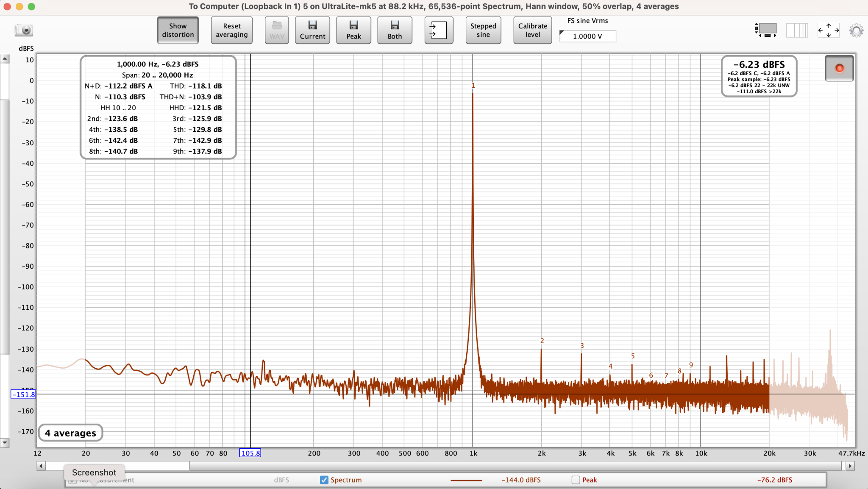Viewport: 868px width, 489px height.
Task: Click Reset averaging button
Action: coord(232,30)
